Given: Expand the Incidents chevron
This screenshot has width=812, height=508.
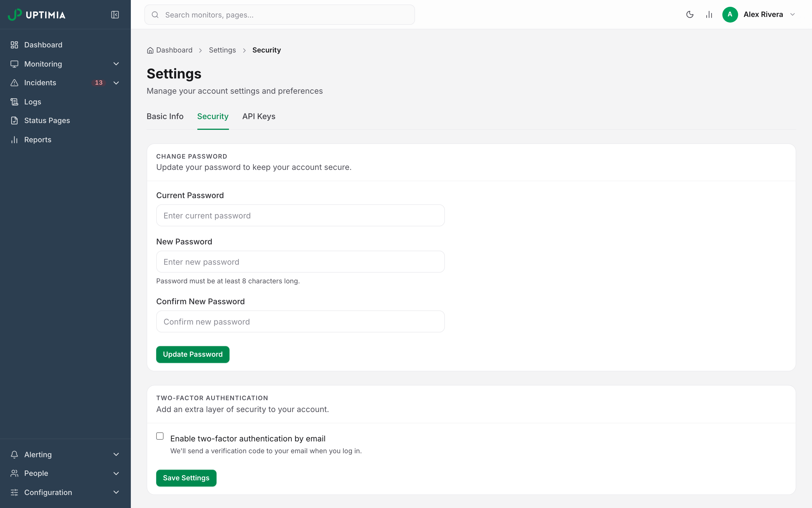Looking at the screenshot, I should 116,83.
